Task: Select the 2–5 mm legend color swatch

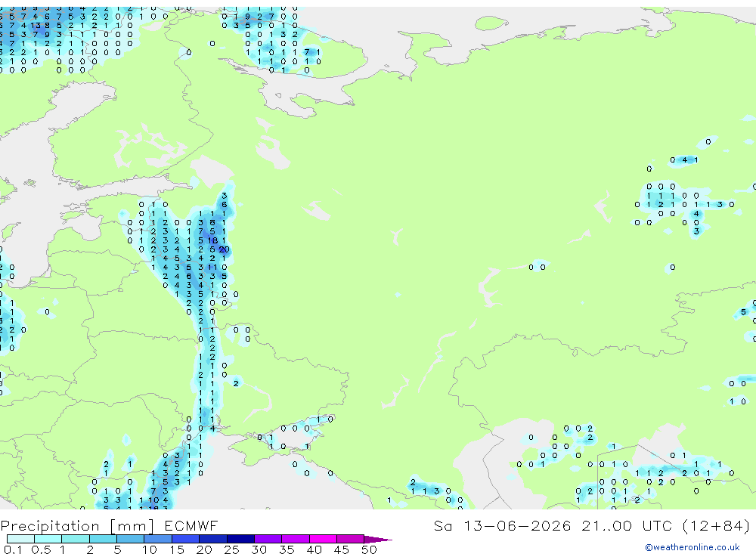Action: tap(103, 539)
